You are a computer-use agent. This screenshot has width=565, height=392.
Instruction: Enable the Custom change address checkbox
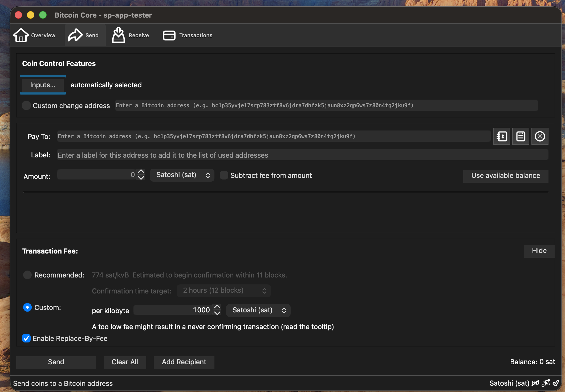click(x=26, y=105)
